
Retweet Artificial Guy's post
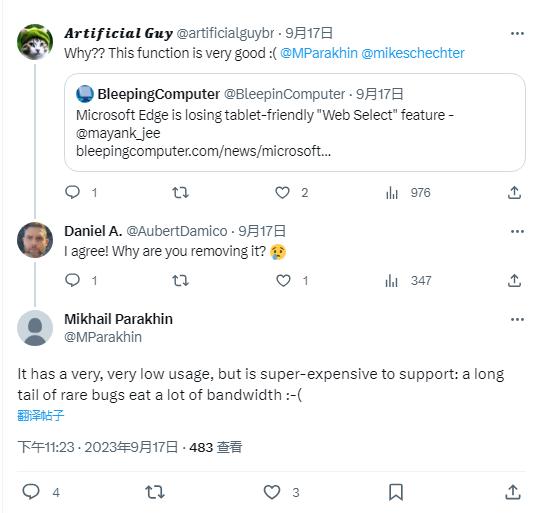tap(180, 192)
